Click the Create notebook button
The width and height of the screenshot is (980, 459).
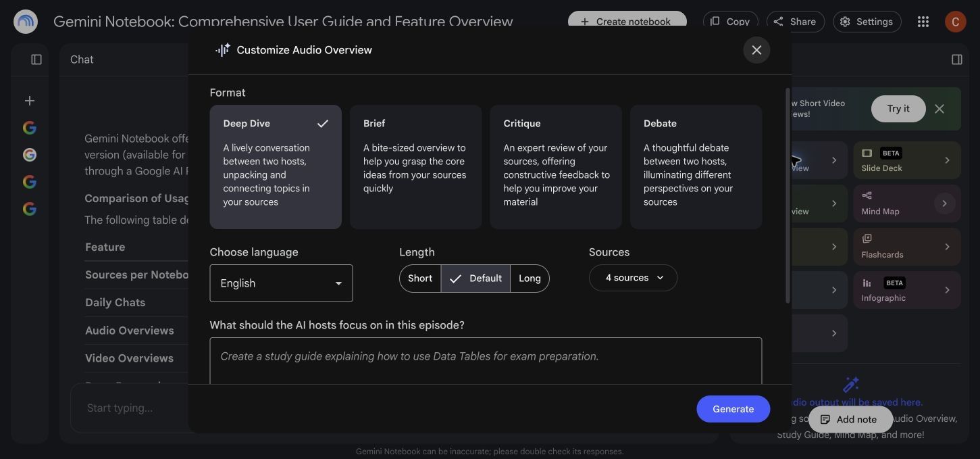[627, 21]
